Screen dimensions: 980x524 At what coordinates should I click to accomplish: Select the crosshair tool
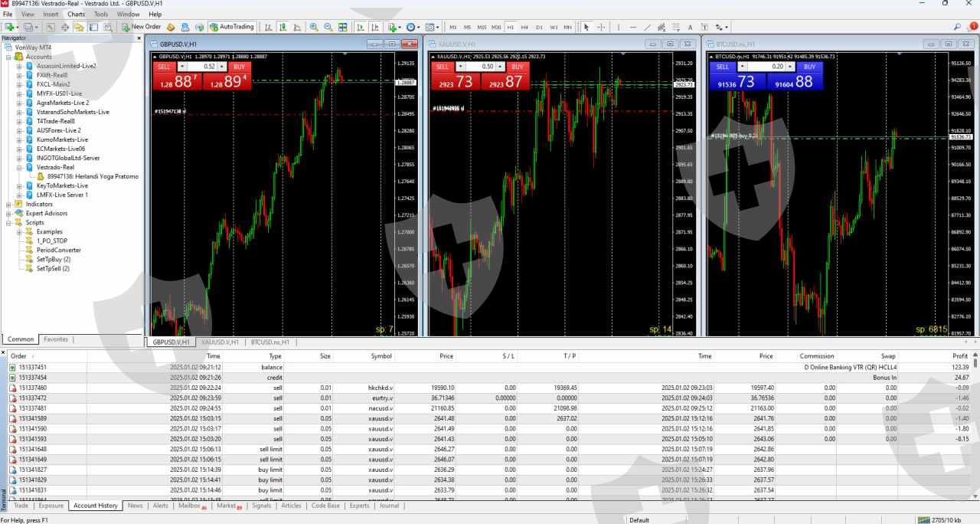601,27
